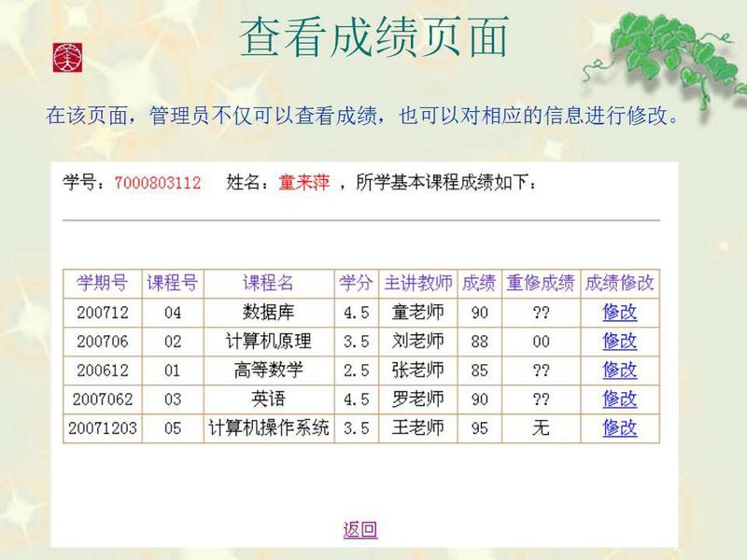The image size is (747, 560).
Task: Click the 查看成绩页面 title
Action: (374, 37)
